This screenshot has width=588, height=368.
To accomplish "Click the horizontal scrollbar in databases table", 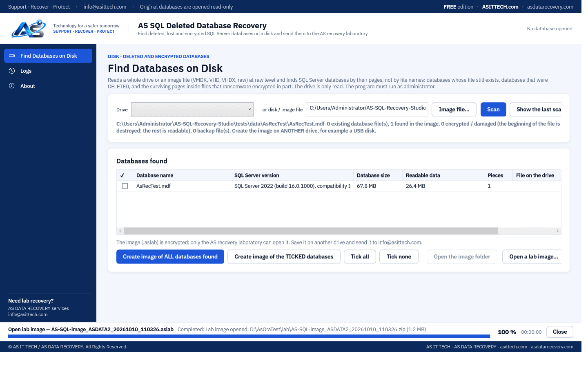I will click(311, 231).
